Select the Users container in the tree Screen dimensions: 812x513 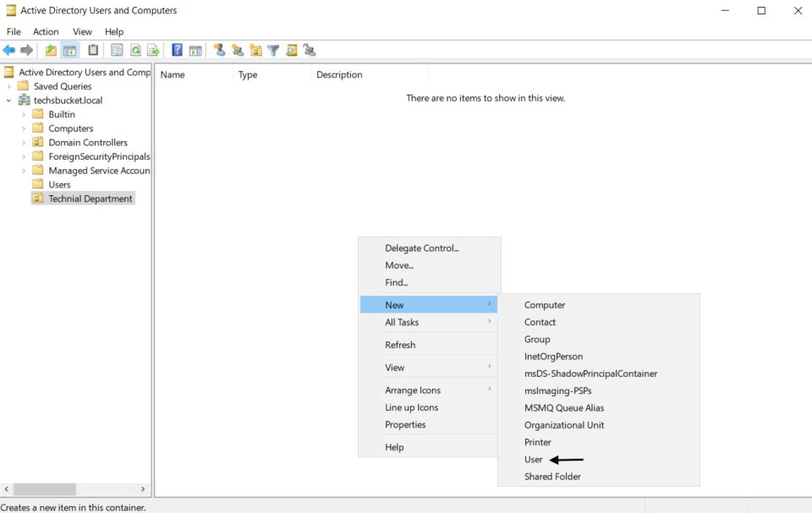[x=59, y=184]
